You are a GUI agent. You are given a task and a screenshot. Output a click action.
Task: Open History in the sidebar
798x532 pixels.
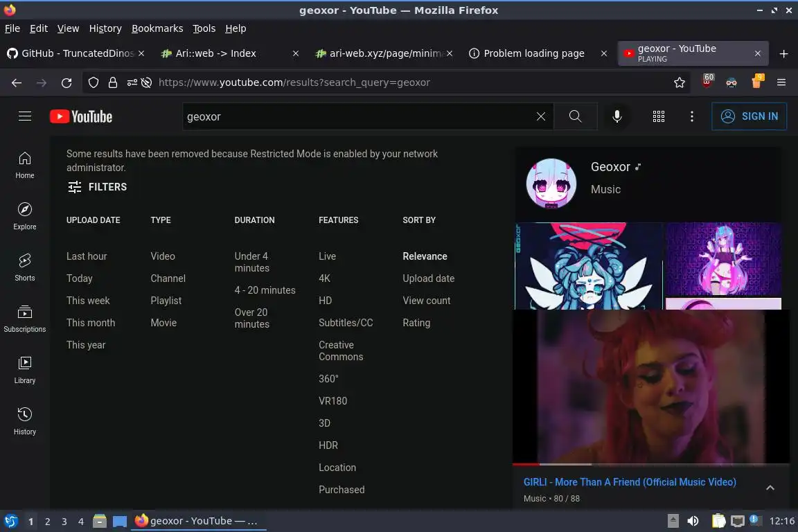point(24,422)
